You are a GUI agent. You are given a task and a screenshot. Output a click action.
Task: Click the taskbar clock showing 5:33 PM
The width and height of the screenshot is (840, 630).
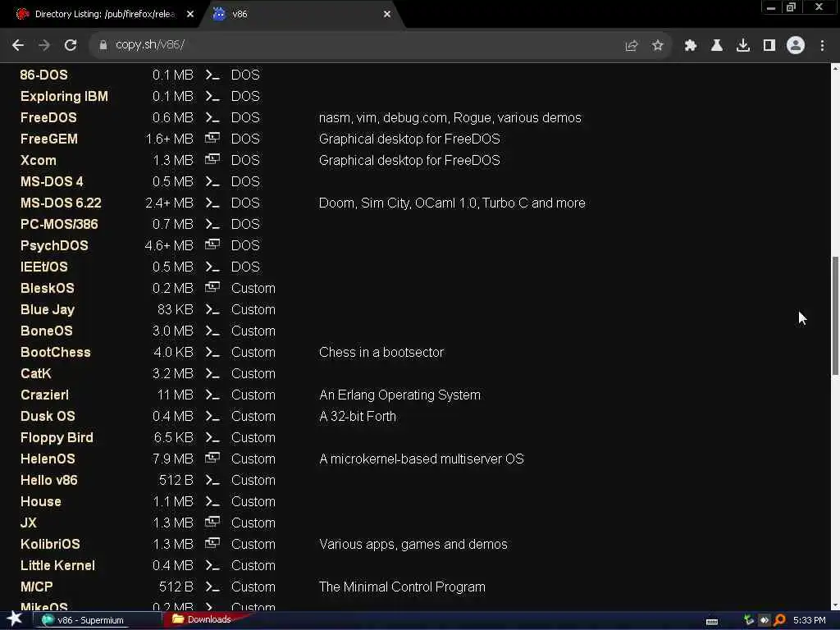coord(809,620)
